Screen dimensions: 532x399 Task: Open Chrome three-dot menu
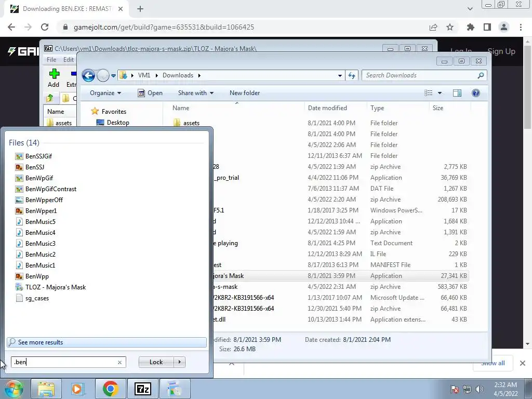[521, 27]
